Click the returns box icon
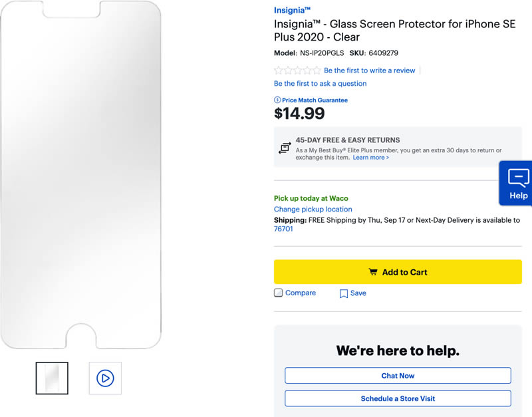This screenshot has width=532, height=417. pos(285,148)
